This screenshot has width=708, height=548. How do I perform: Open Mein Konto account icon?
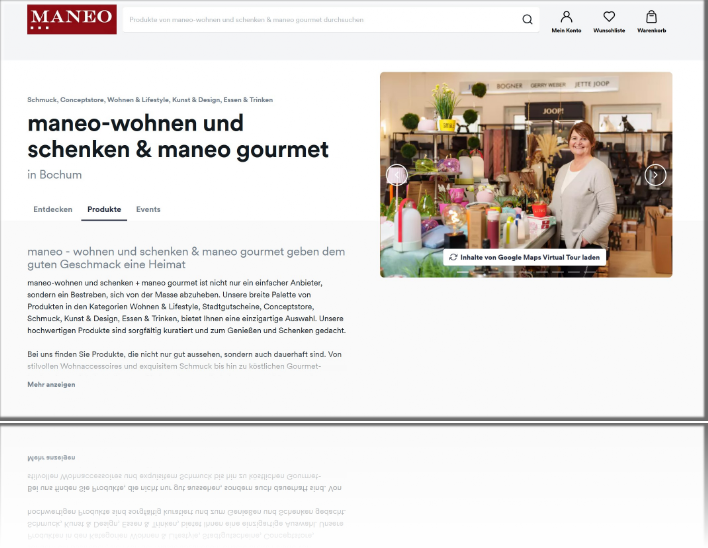(x=566, y=20)
